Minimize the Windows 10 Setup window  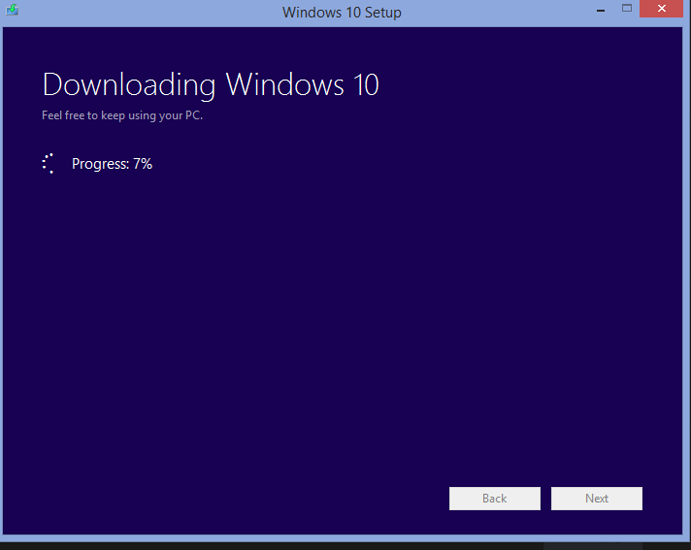click(x=601, y=9)
